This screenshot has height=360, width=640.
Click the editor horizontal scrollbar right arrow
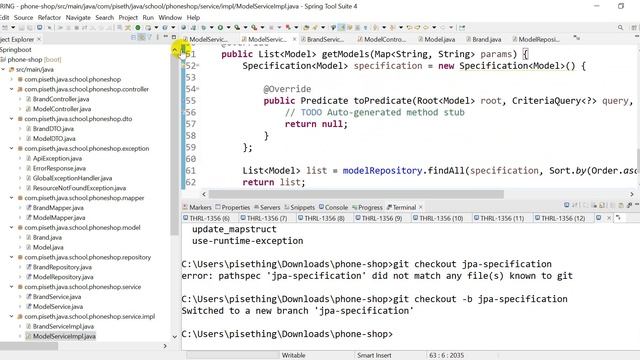(632, 194)
